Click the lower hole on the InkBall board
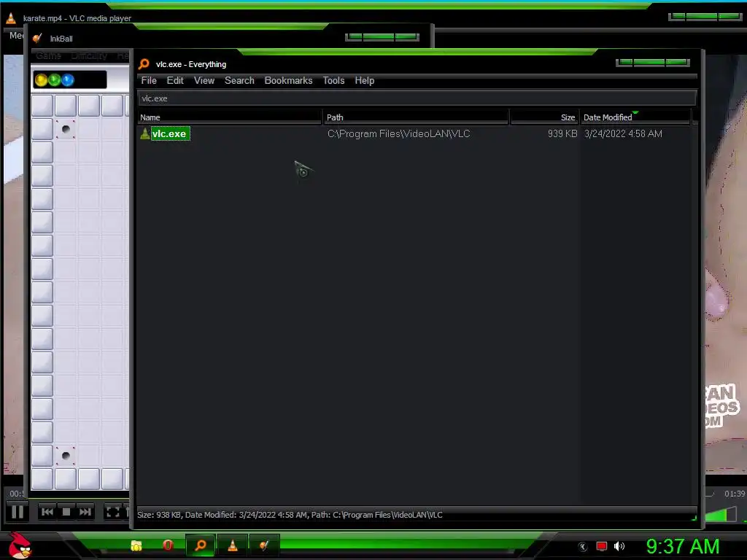The image size is (747, 560). 66,456
